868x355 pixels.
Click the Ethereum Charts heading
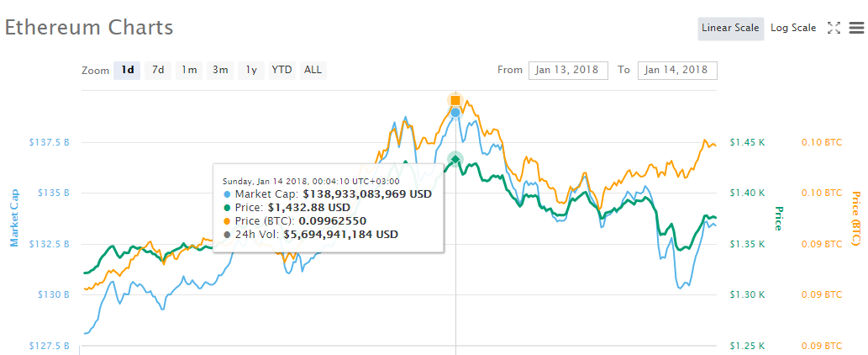point(89,27)
